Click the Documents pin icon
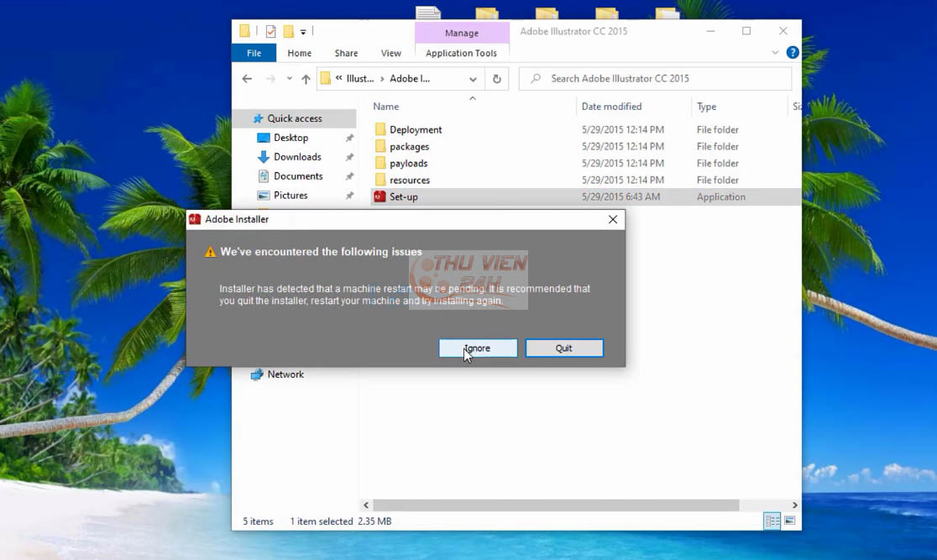This screenshot has height=560, width=937. click(349, 176)
